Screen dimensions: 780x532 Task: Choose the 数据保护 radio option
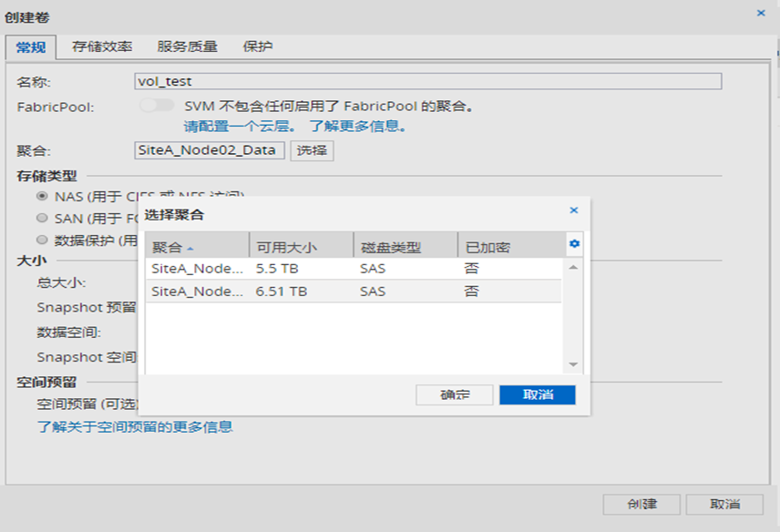pos(42,240)
